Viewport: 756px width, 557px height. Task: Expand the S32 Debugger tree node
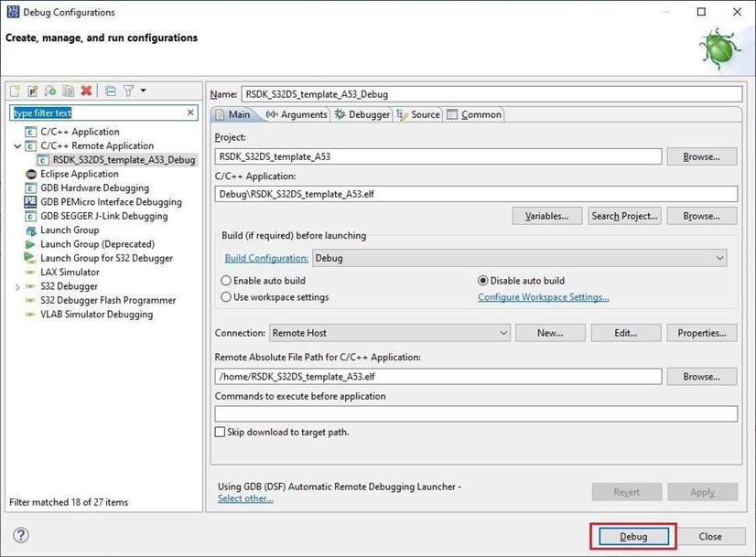pyautogui.click(x=17, y=286)
